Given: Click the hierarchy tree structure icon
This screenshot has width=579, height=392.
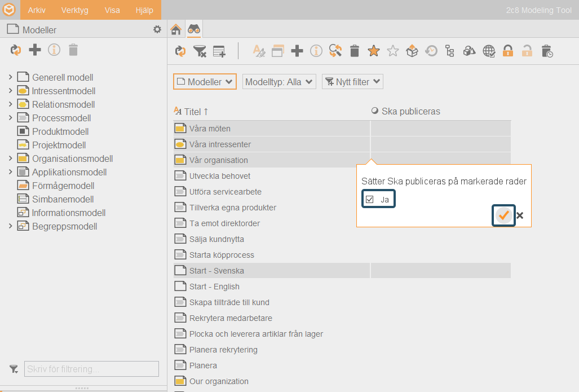Looking at the screenshot, I should pos(450,51).
